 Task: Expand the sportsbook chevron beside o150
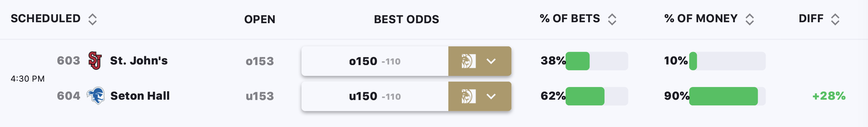pyautogui.click(x=491, y=61)
